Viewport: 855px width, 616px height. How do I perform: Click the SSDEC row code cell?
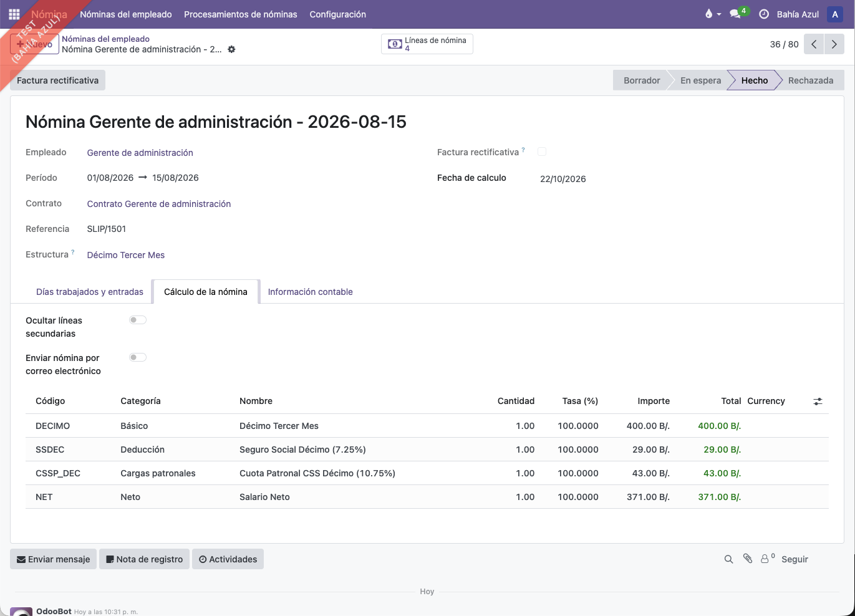[50, 450]
